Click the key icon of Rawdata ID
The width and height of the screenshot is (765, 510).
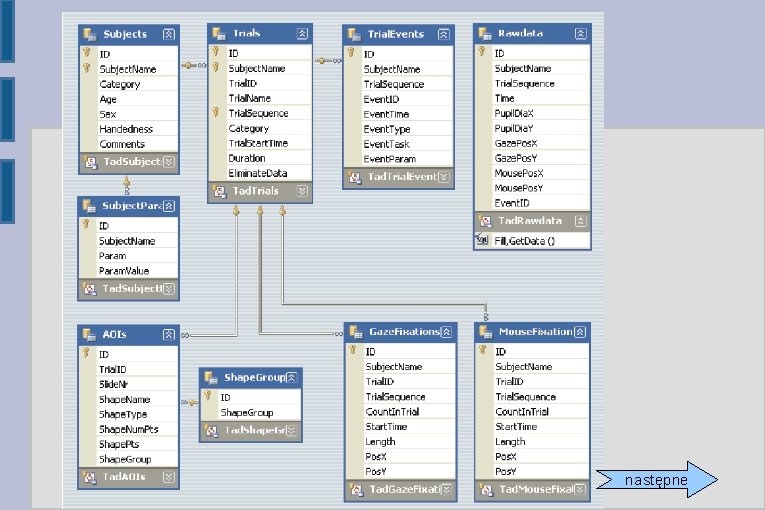point(482,52)
